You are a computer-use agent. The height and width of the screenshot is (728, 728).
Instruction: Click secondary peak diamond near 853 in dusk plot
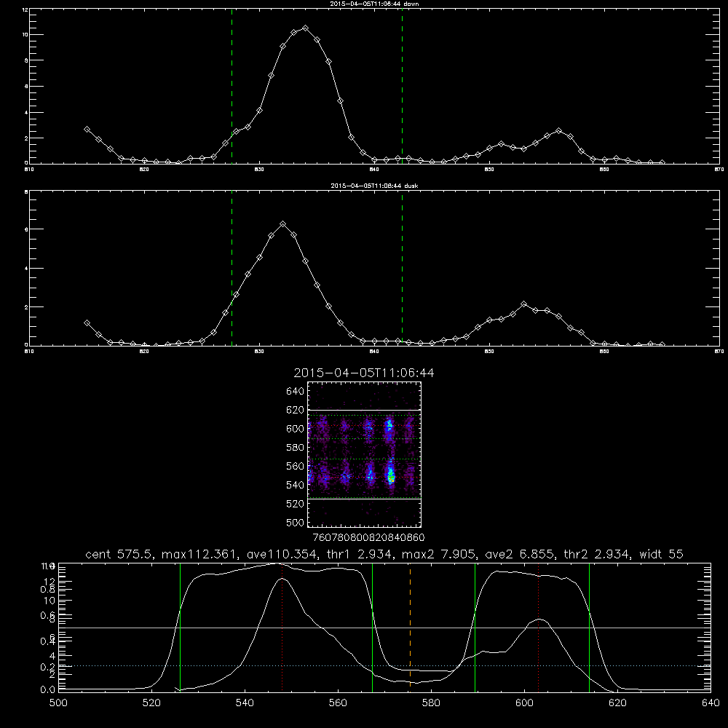click(524, 304)
